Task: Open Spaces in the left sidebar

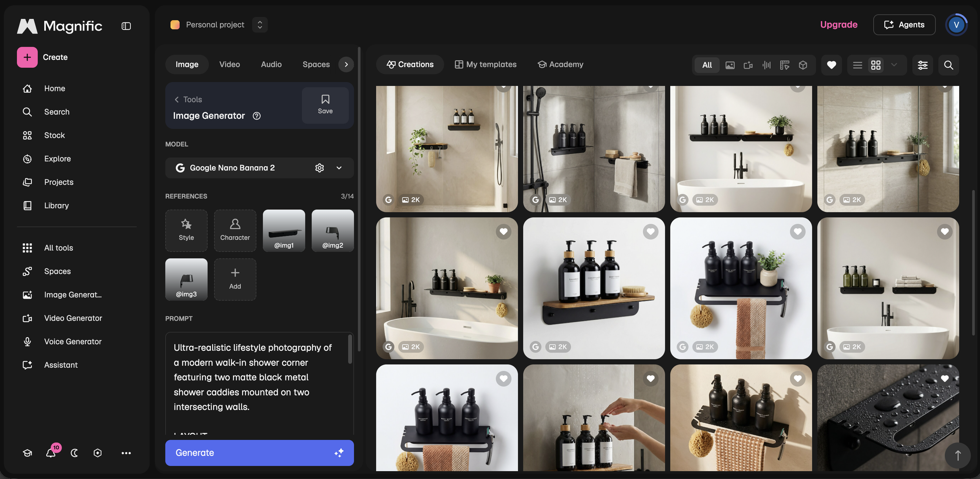Action: [47, 271]
